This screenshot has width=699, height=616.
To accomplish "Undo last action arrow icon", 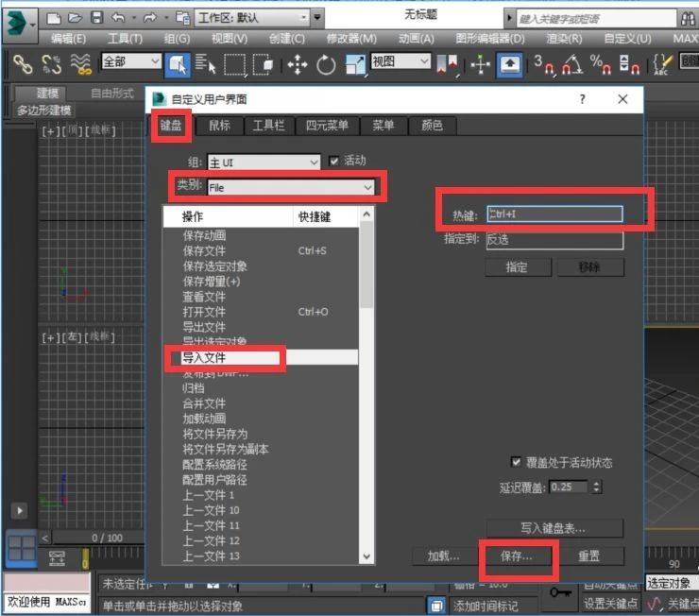I will pyautogui.click(x=118, y=18).
